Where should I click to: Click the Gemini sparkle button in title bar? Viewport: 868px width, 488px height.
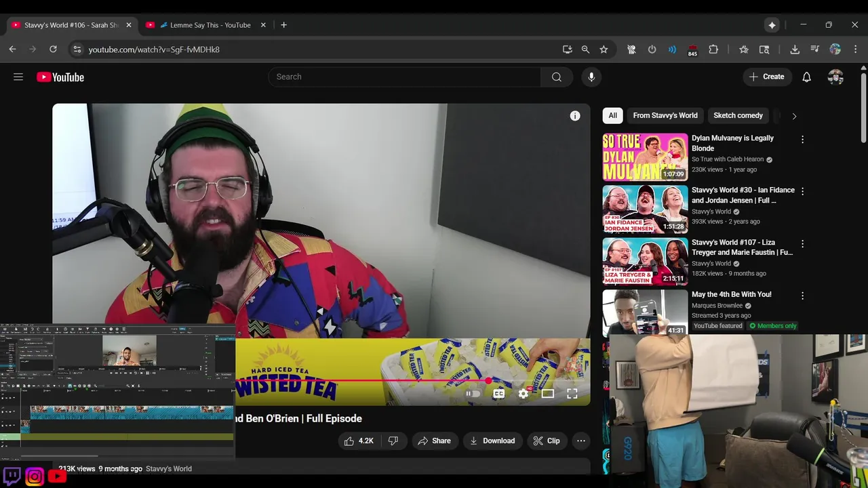772,25
